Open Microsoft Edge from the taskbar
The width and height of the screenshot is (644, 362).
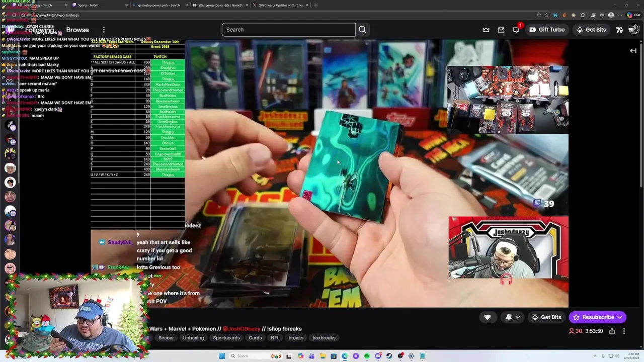coord(345,356)
